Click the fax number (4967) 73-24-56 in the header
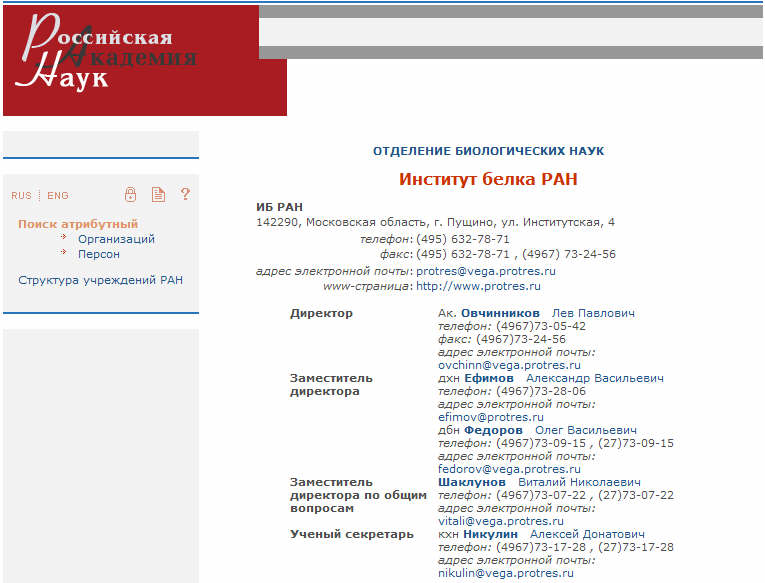Viewport: 765px width, 583px height. [x=569, y=254]
